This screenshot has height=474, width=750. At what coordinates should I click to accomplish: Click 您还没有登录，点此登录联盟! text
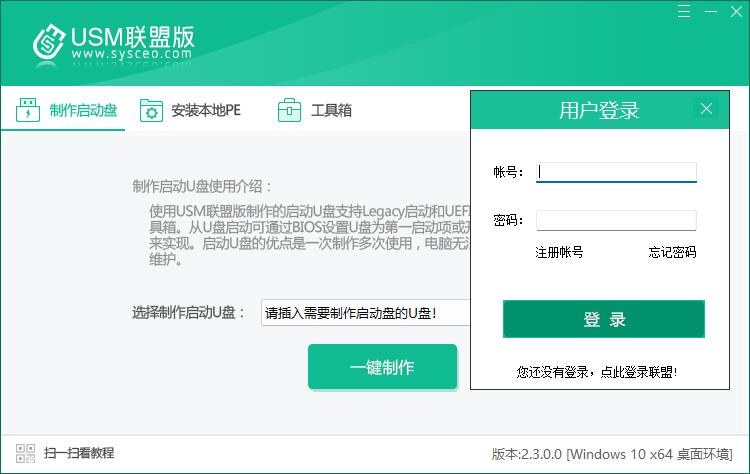coord(596,372)
